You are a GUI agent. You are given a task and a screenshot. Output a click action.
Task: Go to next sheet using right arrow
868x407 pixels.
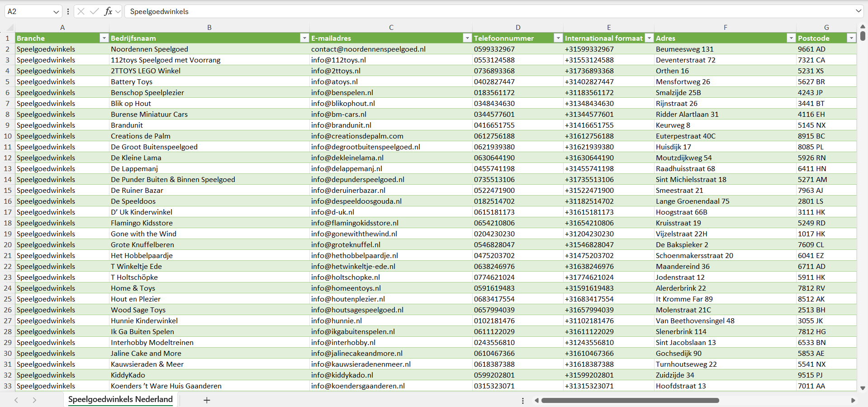[x=34, y=400]
